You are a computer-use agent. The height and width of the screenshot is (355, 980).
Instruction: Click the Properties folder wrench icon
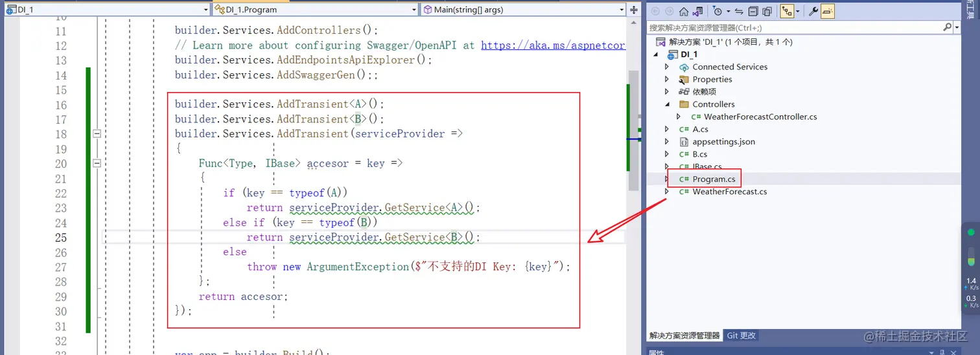[684, 79]
